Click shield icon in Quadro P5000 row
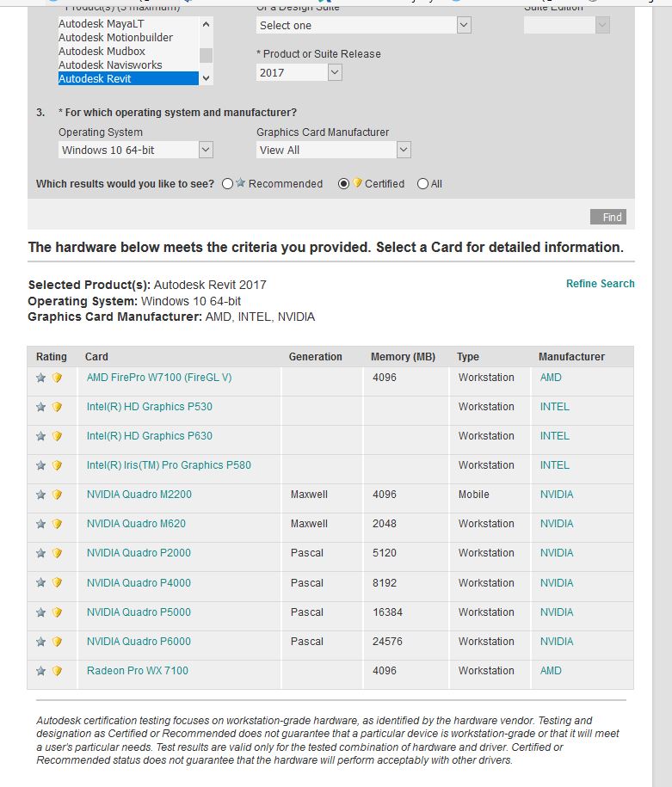The width and height of the screenshot is (672, 787). pos(57,612)
